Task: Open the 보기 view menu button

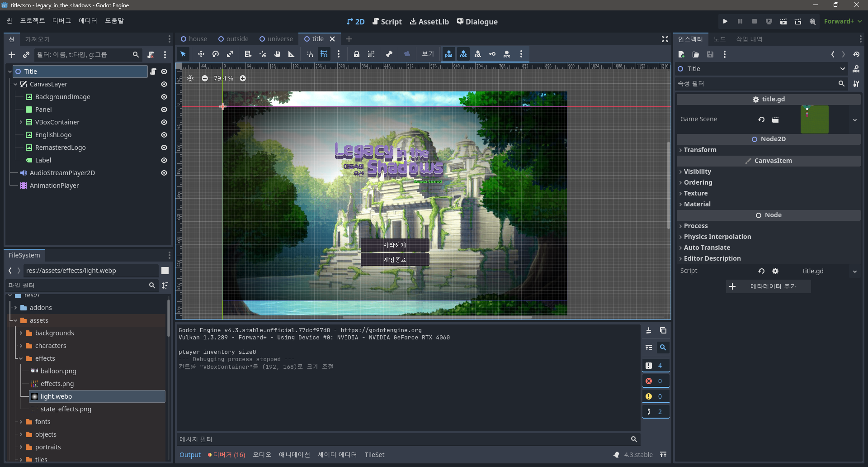Action: (428, 54)
